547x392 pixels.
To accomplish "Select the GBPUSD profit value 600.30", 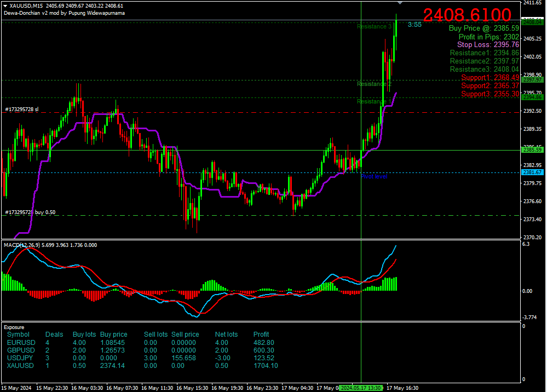I will click(x=264, y=350).
